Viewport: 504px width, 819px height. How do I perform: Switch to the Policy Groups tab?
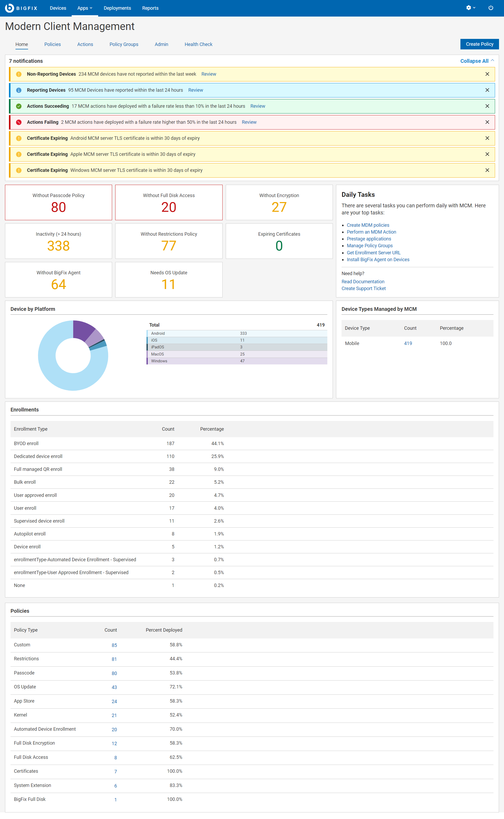coord(124,44)
